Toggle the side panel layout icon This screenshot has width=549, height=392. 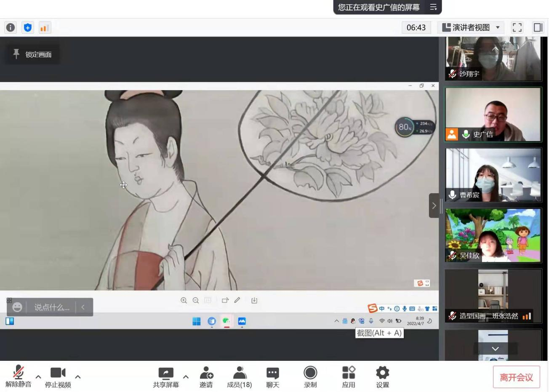coord(538,28)
